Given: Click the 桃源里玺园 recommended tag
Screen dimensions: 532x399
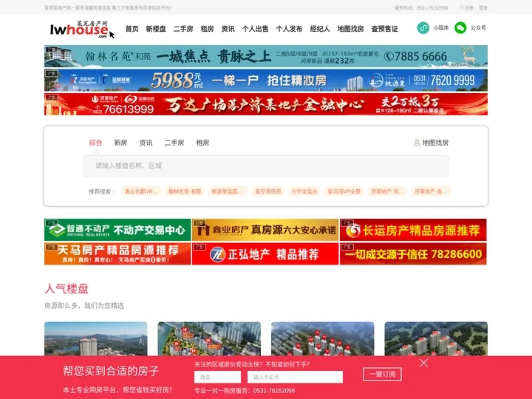Looking at the screenshot, I should (x=227, y=191).
